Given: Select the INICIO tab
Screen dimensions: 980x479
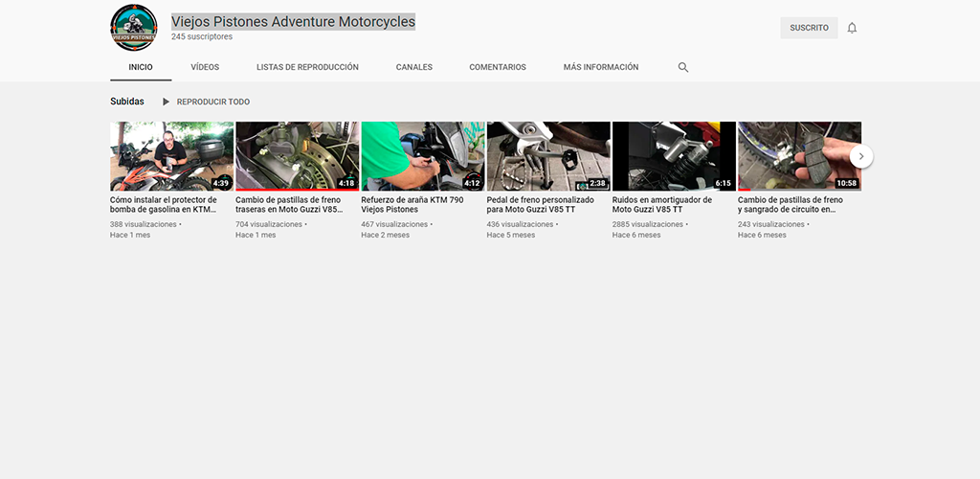Looking at the screenshot, I should [141, 67].
